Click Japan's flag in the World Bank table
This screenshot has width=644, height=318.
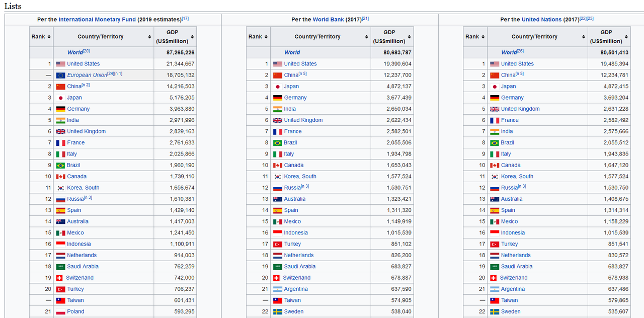(277, 87)
